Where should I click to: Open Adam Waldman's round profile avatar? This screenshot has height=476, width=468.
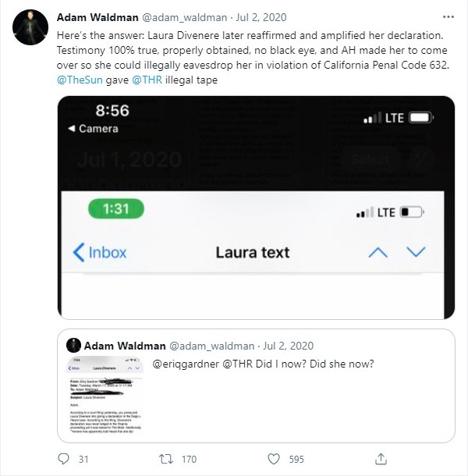(30, 27)
